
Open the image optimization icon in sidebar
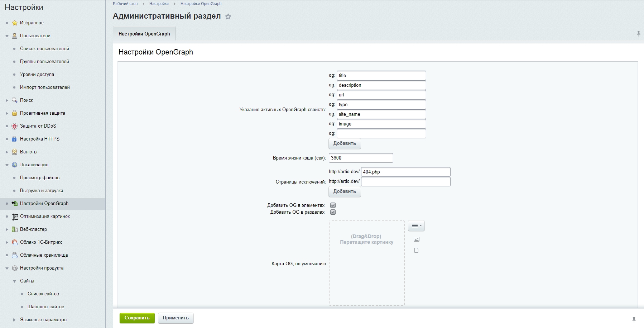15,217
